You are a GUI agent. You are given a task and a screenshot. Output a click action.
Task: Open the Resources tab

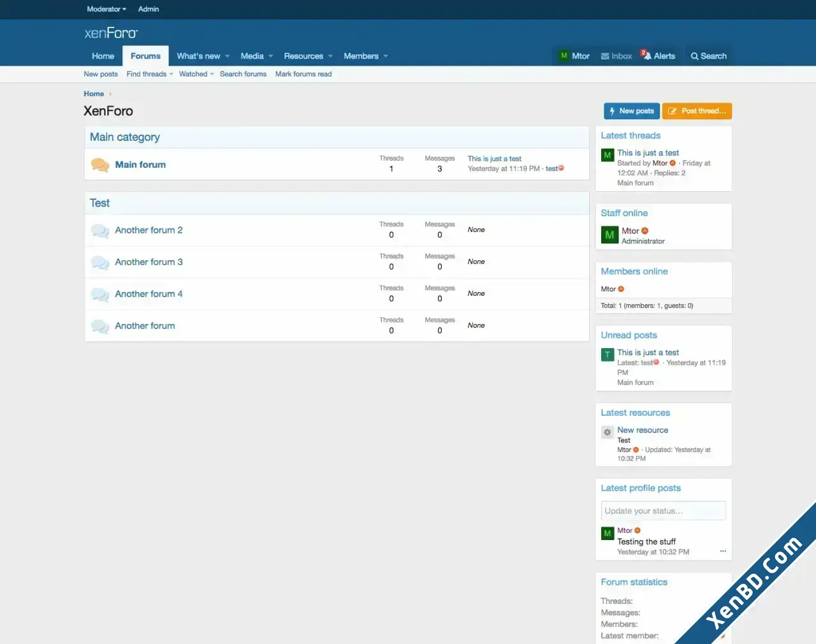(x=303, y=56)
